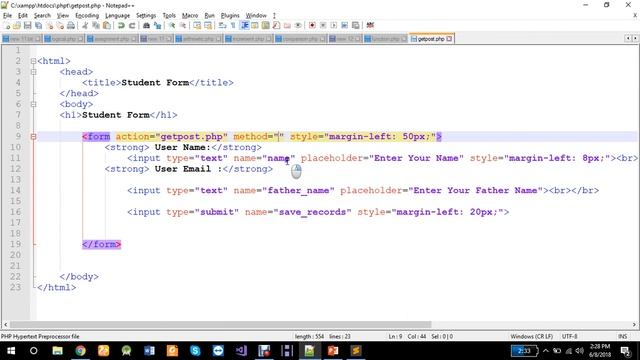The width and height of the screenshot is (640, 360).
Task: Open the Edit menu
Action: 23,16
